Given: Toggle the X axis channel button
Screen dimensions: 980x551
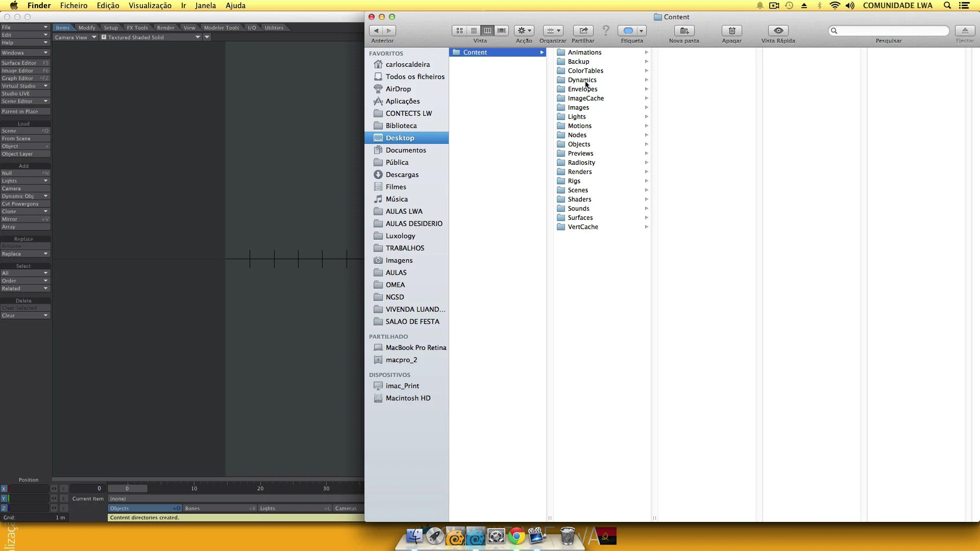Looking at the screenshot, I should pos(4,489).
